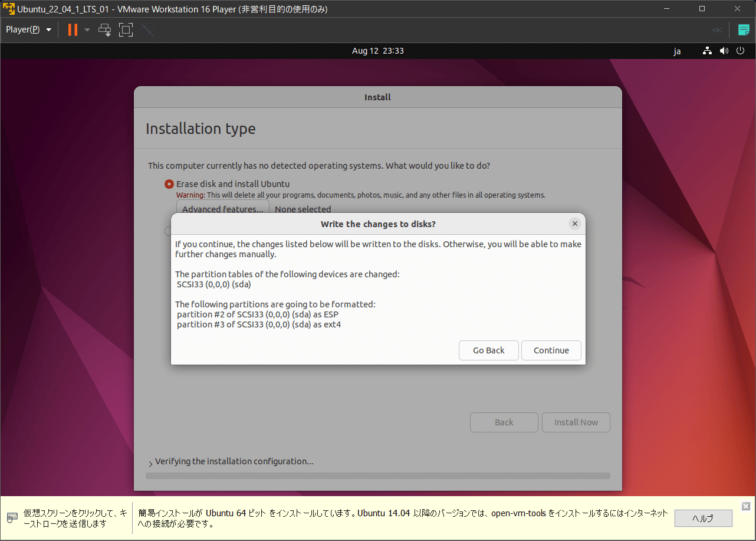756x541 pixels.
Task: Click the Unity mode toolbar icon
Action: point(147,29)
